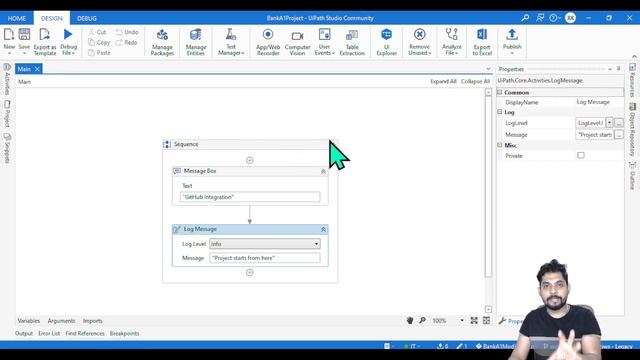
Task: Open Variables panel
Action: coord(29,321)
